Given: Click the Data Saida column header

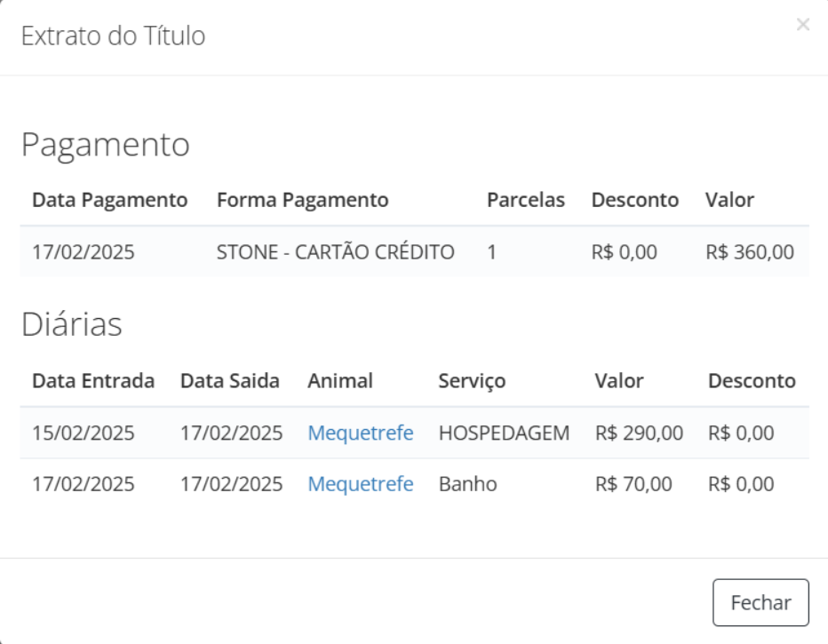Looking at the screenshot, I should pos(230,380).
